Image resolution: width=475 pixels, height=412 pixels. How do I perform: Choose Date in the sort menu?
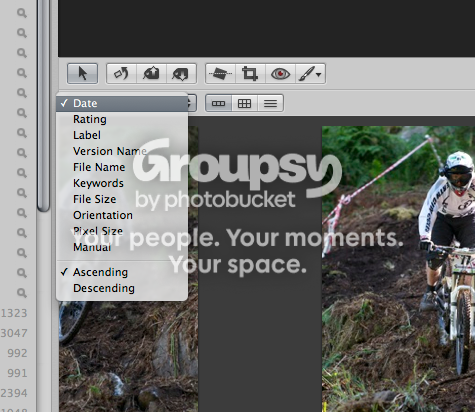[122, 103]
